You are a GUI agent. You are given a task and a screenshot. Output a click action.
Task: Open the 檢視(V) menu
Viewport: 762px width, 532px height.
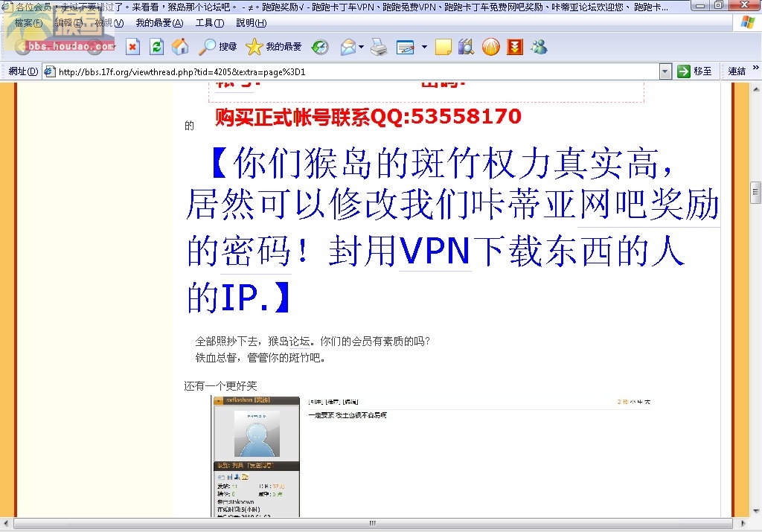[x=109, y=23]
